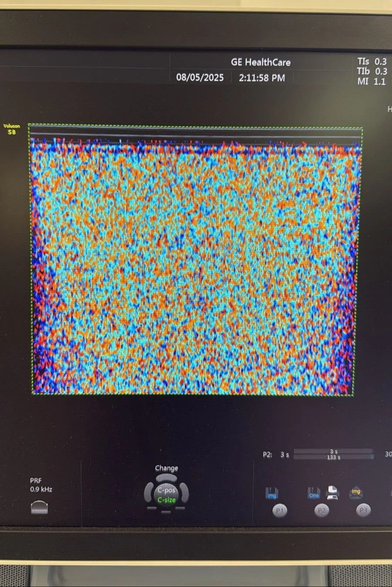Click the Img envelope icon above P3
The height and width of the screenshot is (587, 392).
click(356, 492)
